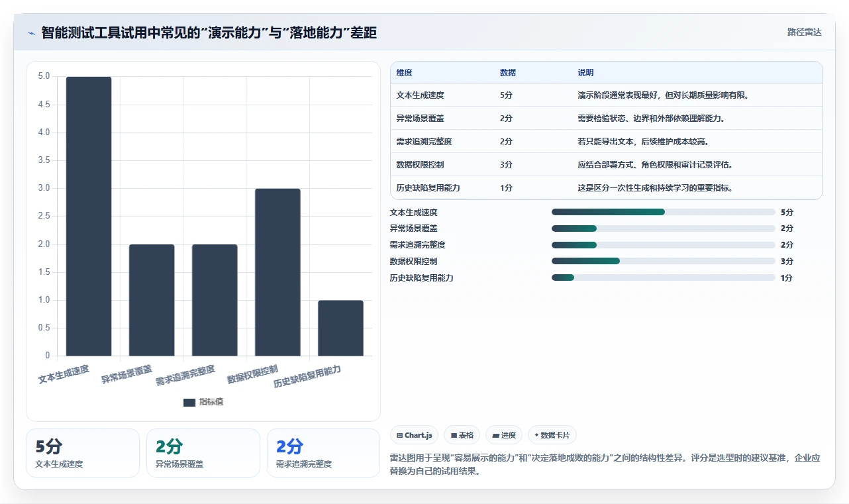The image size is (849, 504).
Task: Click the 数据权限控制 table row cell
Action: coord(420,165)
